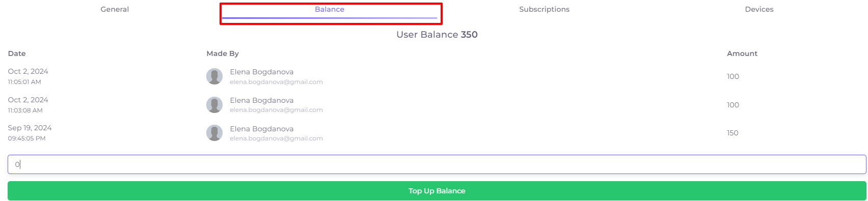
Task: Click Elena Bogdanova's name in the 11:03:08 AM row
Action: 262,100
